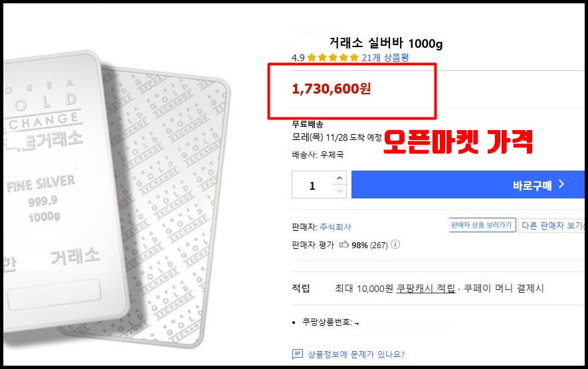
Task: Increase quantity with the up arrow
Action: (340, 178)
